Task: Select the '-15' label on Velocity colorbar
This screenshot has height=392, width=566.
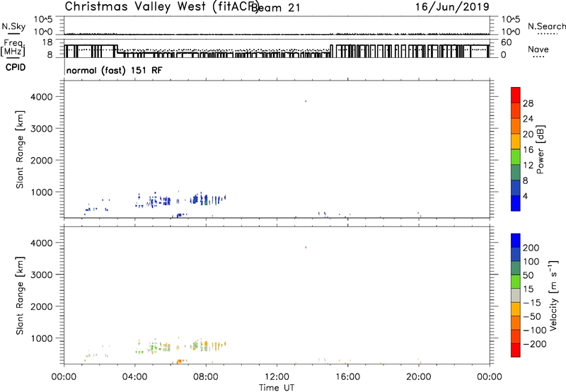Action: pyautogui.click(x=532, y=303)
